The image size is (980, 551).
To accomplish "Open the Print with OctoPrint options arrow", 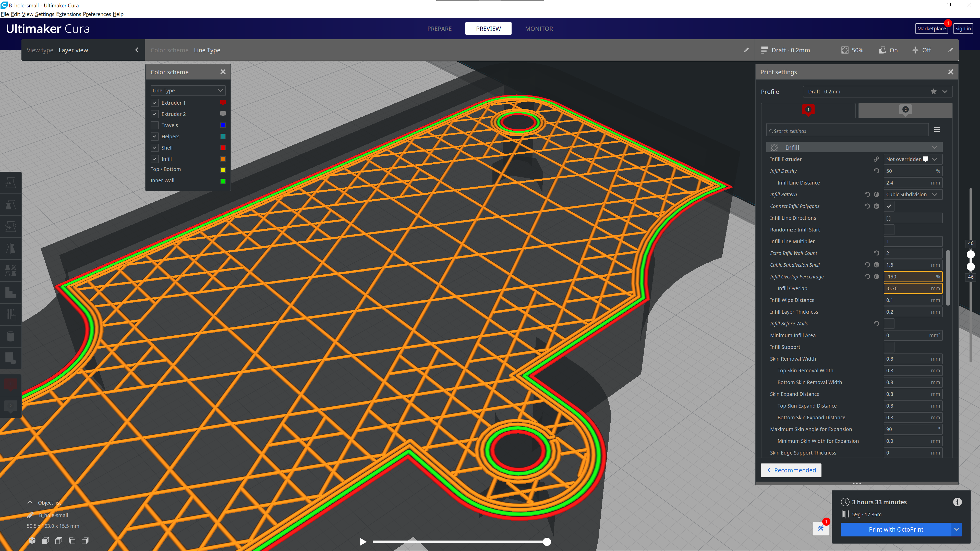I will (x=957, y=529).
